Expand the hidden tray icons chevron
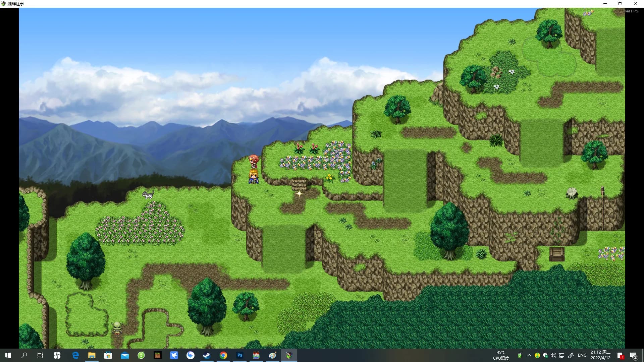This screenshot has width=644, height=362. [x=529, y=355]
